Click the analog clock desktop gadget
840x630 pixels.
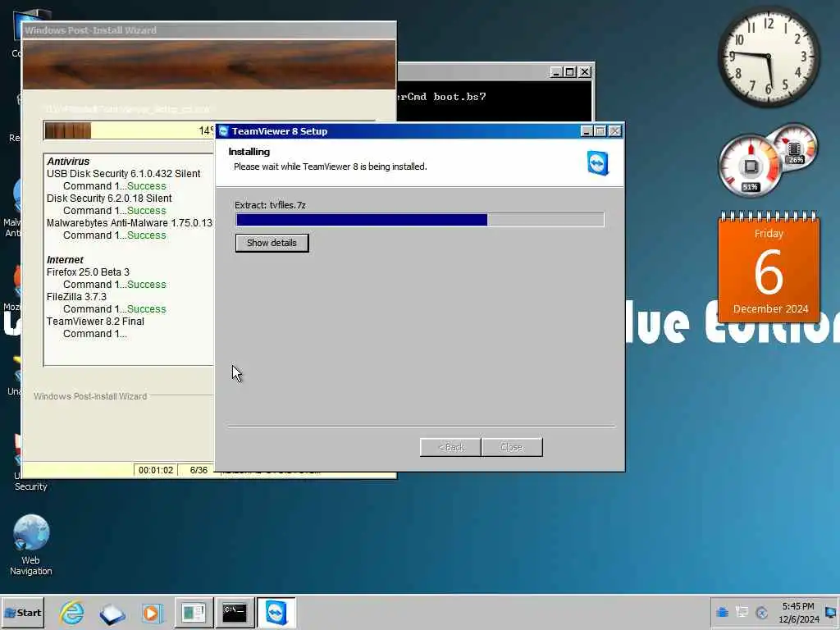(768, 57)
